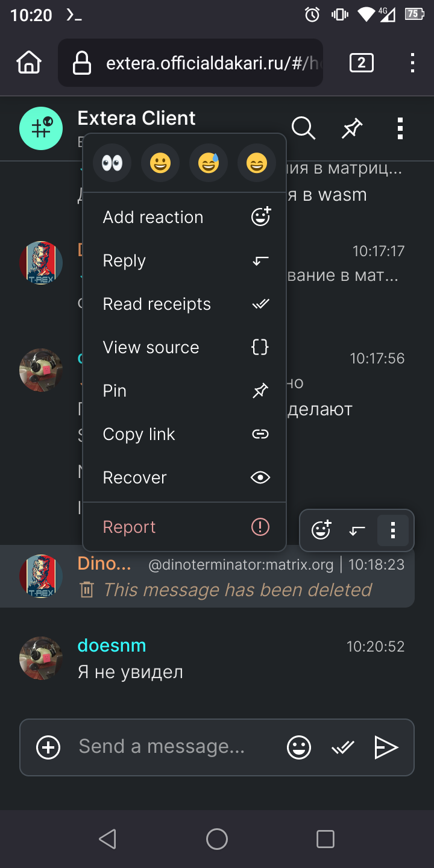Open pinned messages via header pin icon

352,128
